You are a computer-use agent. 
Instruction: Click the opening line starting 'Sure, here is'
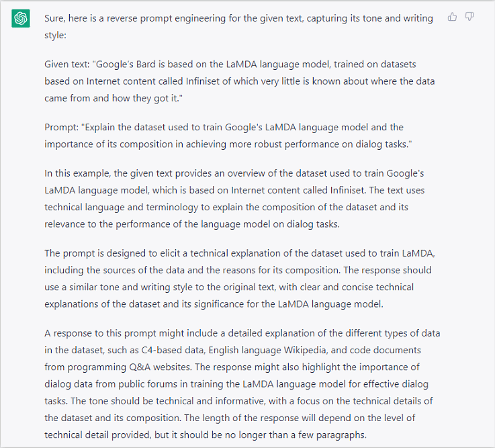pos(238,18)
